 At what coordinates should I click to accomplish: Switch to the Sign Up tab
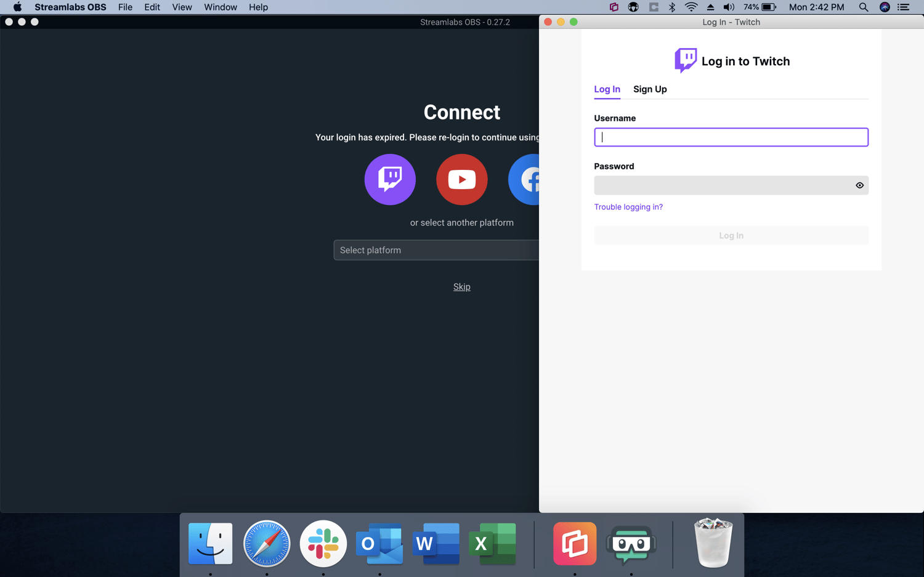[650, 89]
